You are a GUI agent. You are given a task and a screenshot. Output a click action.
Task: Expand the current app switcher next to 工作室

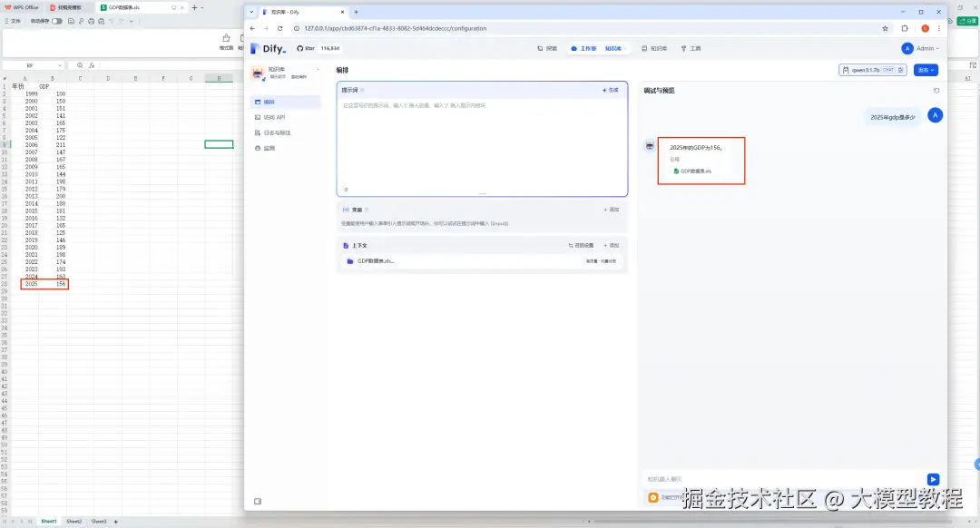[x=615, y=48]
